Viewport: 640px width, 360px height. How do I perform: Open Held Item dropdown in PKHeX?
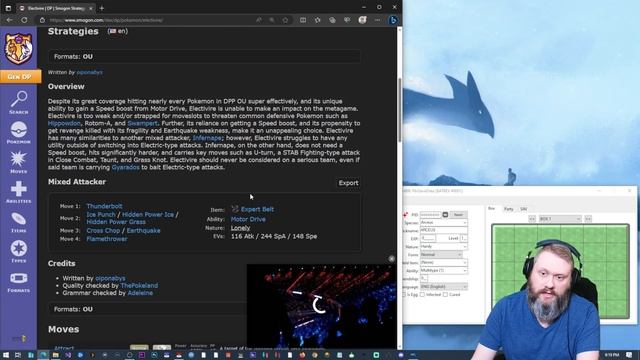444,262
